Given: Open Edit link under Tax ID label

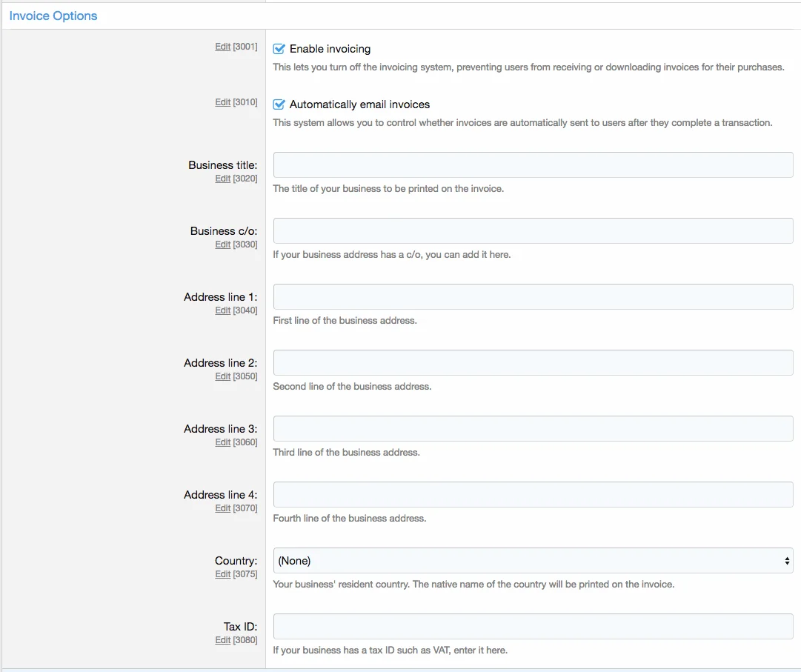Looking at the screenshot, I should [222, 640].
